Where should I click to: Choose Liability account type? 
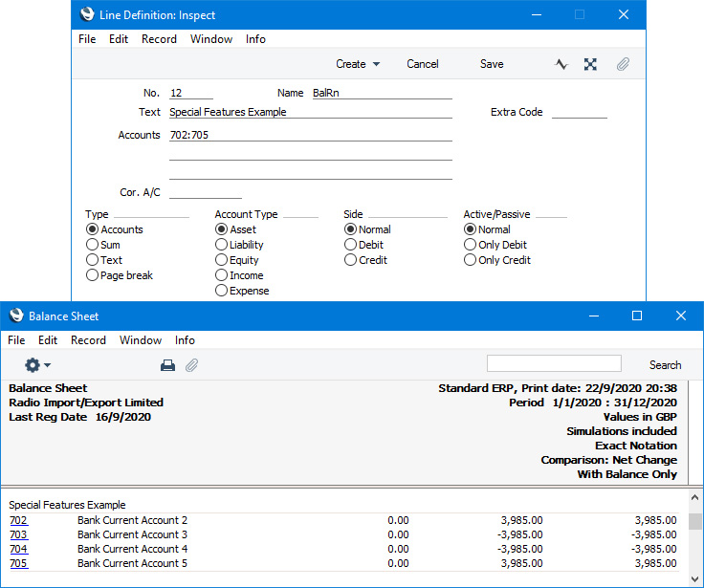[221, 245]
